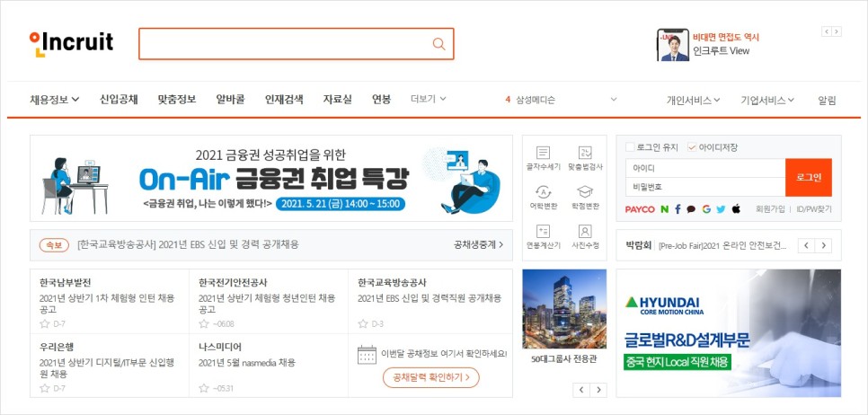Open the 학점변환 grade conversion tool

click(x=585, y=199)
